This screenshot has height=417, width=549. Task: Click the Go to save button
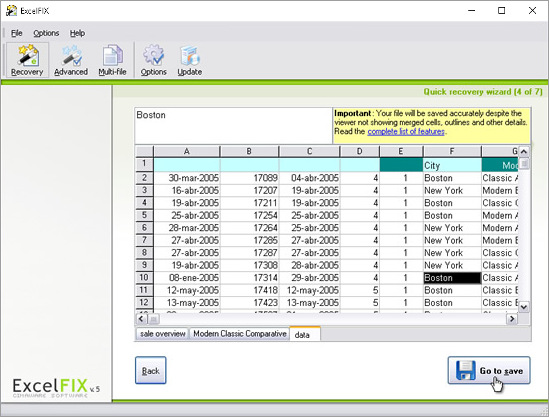[489, 370]
